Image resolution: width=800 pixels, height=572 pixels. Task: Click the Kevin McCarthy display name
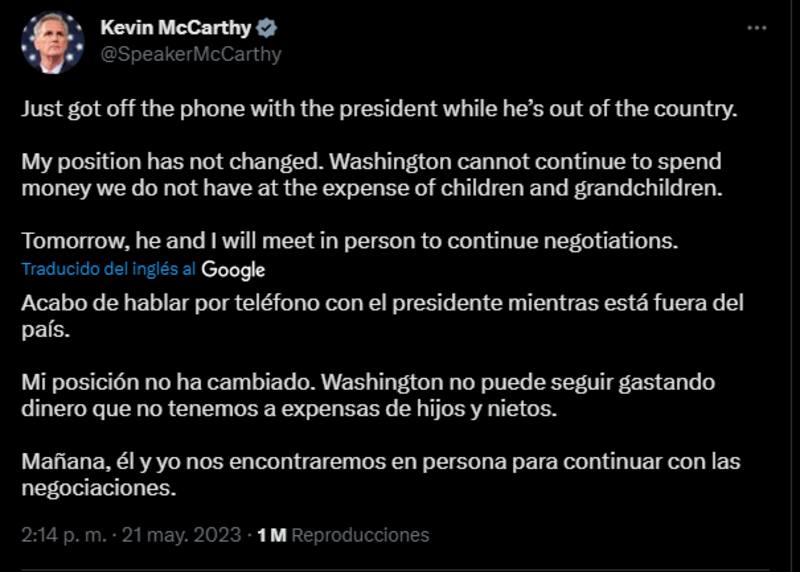point(175,29)
